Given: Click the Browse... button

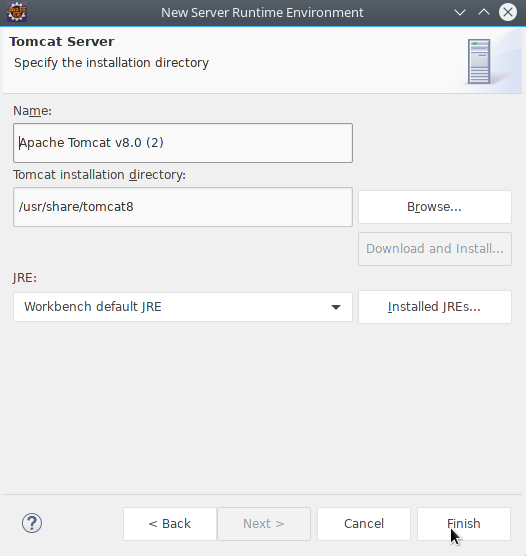Looking at the screenshot, I should pyautogui.click(x=434, y=207).
